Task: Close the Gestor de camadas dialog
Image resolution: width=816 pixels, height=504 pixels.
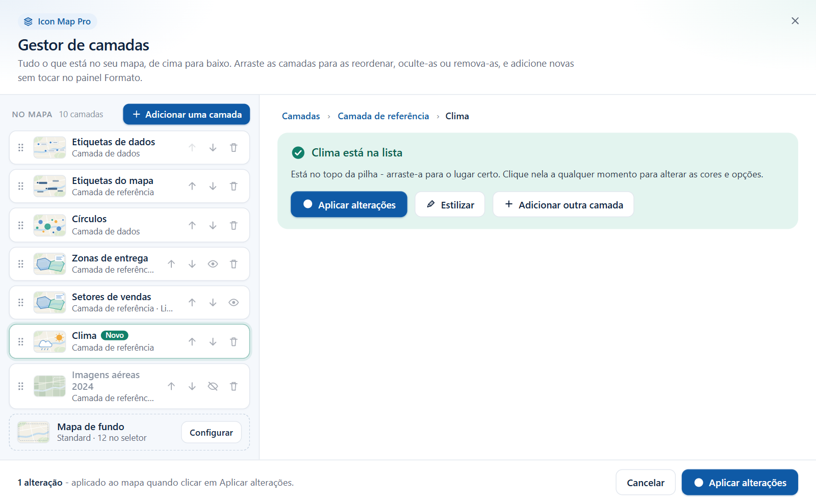Action: [x=795, y=21]
